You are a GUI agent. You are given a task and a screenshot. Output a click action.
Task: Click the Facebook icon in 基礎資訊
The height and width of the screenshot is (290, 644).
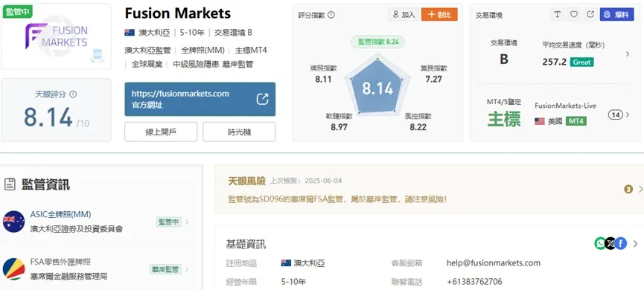(x=621, y=244)
